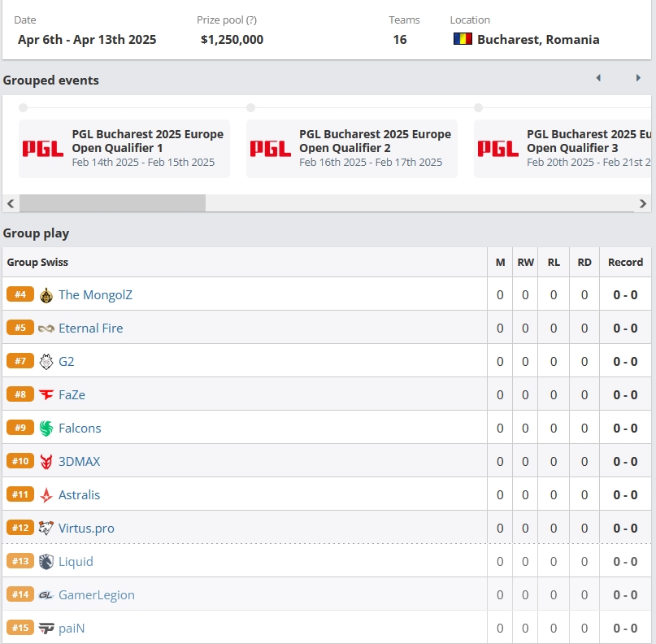Open PGL Bucharest 2025 Europe Open Qualifier 1
Image resolution: width=656 pixels, height=644 pixels.
(x=124, y=149)
